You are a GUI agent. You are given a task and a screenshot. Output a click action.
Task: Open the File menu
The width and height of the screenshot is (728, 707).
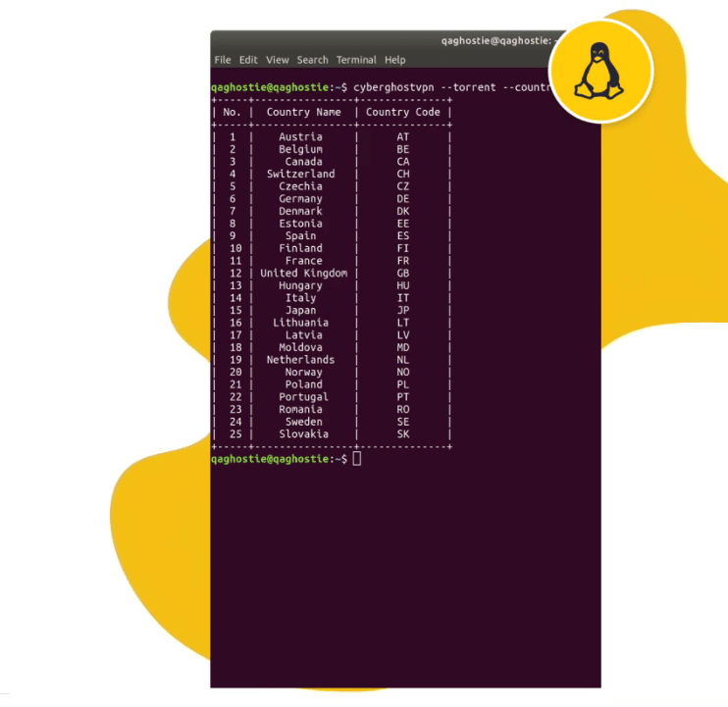[223, 60]
